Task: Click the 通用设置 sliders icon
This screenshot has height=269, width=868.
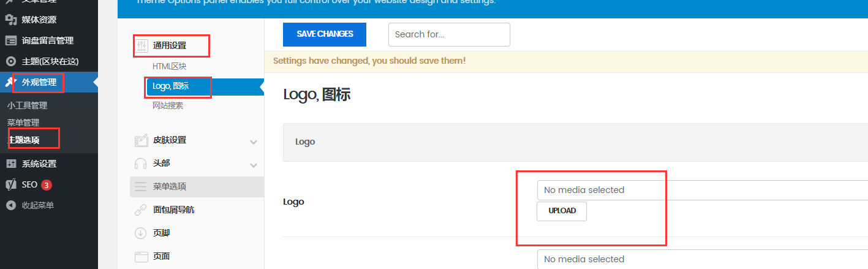Action: [x=142, y=45]
